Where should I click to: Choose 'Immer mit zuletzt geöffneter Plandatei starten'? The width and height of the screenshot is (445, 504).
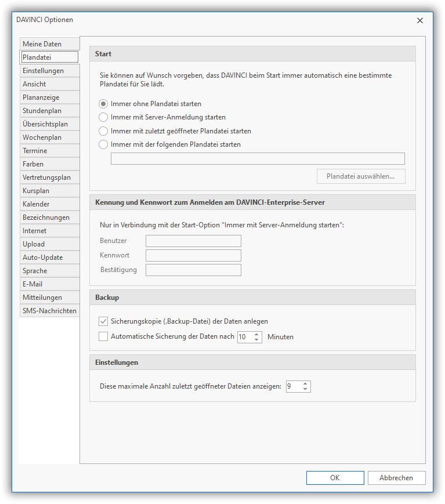[103, 131]
